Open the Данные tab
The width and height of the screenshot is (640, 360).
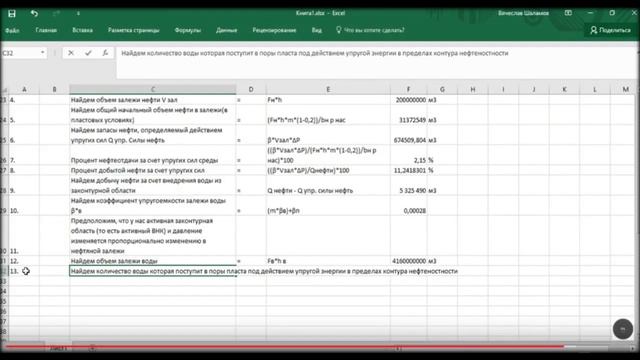pos(227,30)
